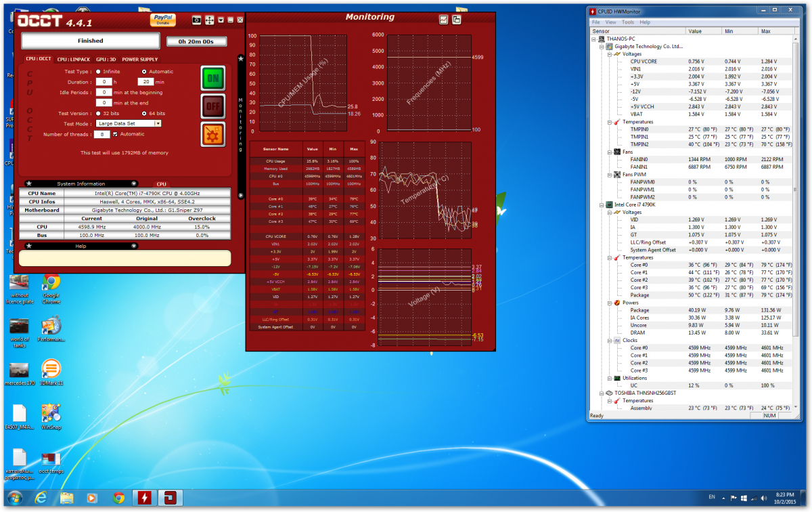
Task: Click the Number of threads field
Action: pyautogui.click(x=103, y=134)
